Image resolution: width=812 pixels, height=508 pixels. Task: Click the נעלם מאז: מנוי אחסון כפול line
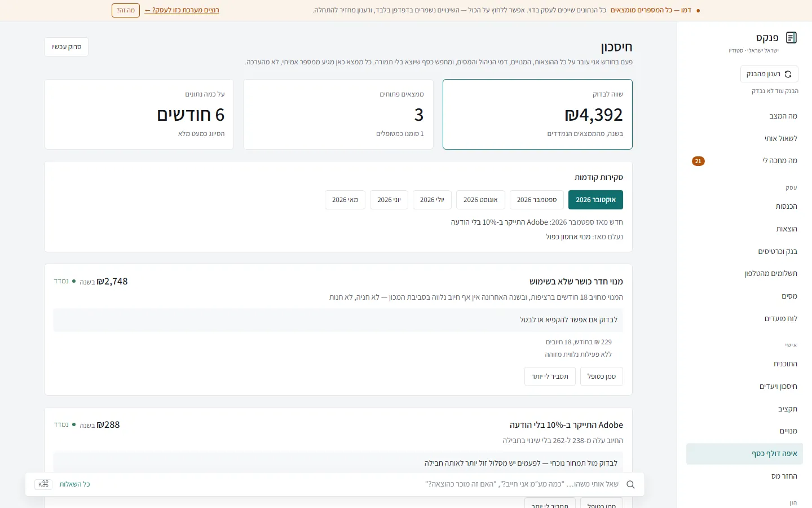(584, 237)
